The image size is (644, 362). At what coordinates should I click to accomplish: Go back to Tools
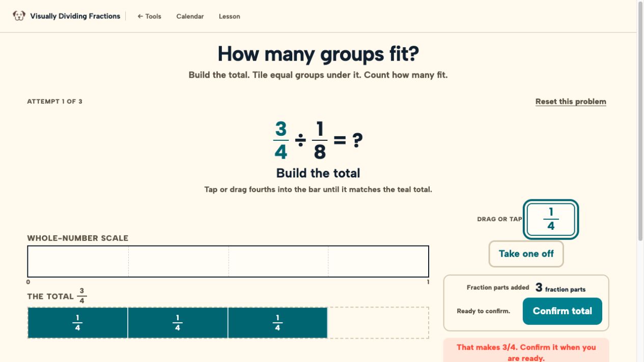pyautogui.click(x=149, y=16)
